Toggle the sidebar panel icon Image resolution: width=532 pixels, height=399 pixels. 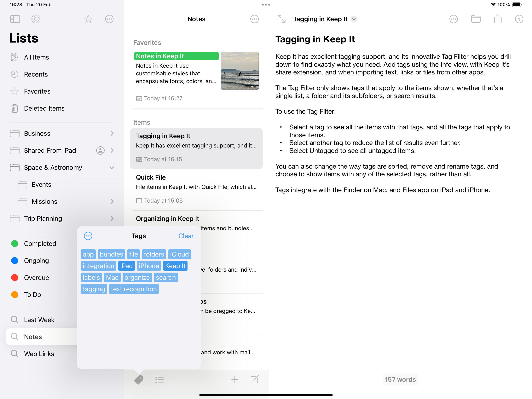tap(15, 19)
